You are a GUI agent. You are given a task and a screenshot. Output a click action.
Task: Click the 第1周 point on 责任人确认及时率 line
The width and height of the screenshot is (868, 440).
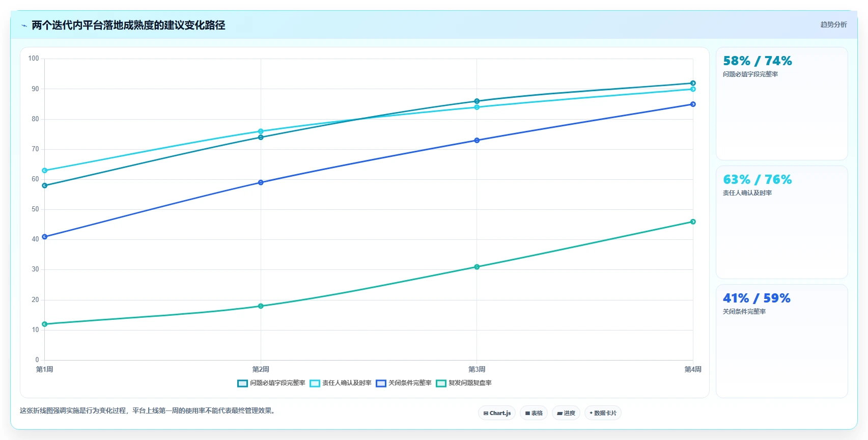(x=45, y=171)
